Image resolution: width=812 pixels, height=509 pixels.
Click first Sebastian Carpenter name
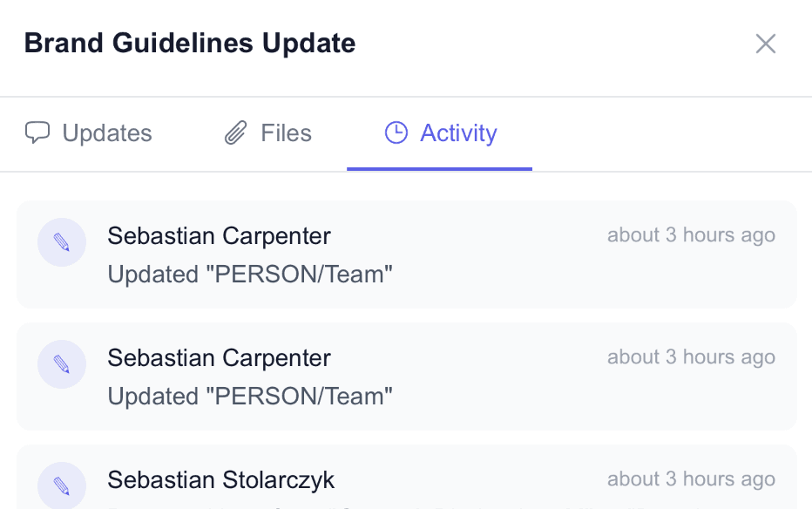pyautogui.click(x=219, y=235)
